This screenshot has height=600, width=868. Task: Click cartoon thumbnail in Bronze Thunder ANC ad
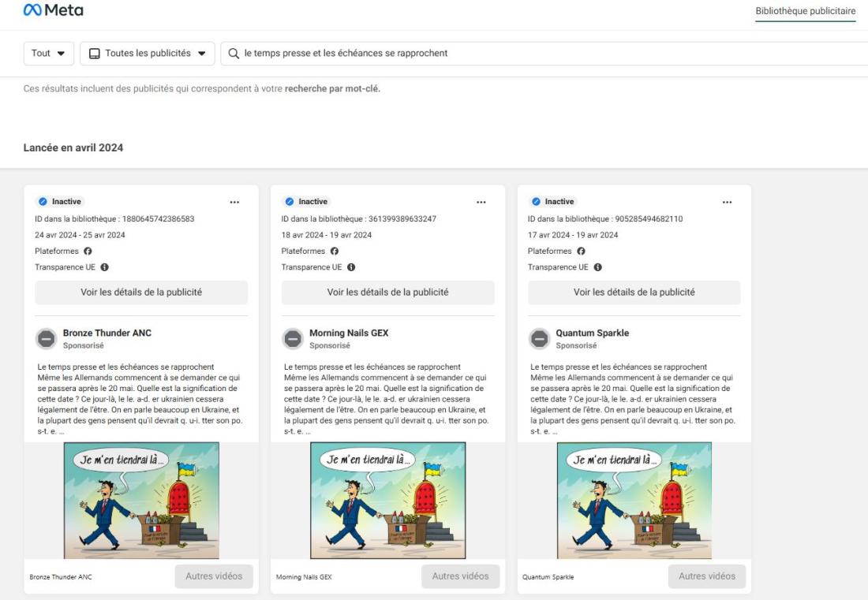(x=141, y=501)
